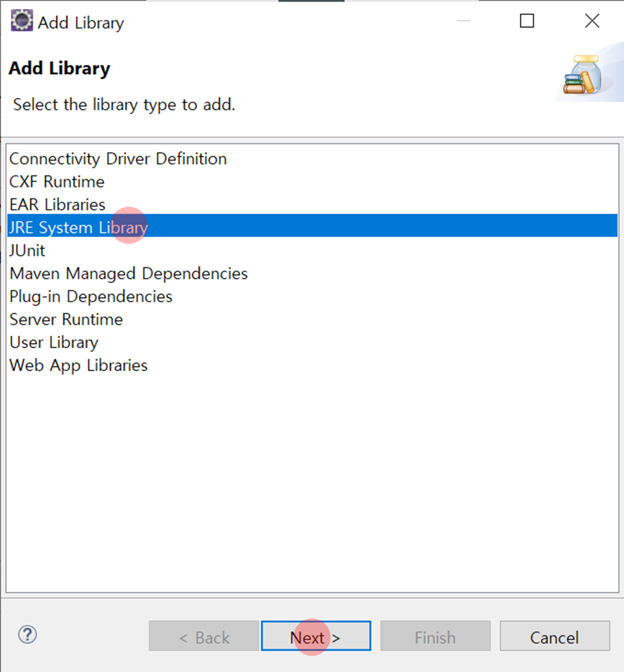Click the Next > button
This screenshot has width=624, height=672.
(x=316, y=636)
